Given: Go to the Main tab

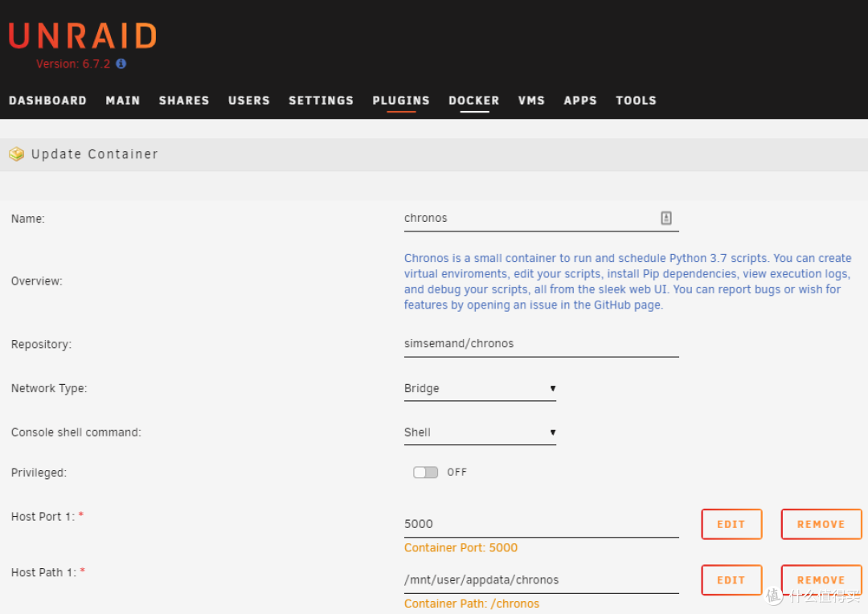Looking at the screenshot, I should coord(123,100).
